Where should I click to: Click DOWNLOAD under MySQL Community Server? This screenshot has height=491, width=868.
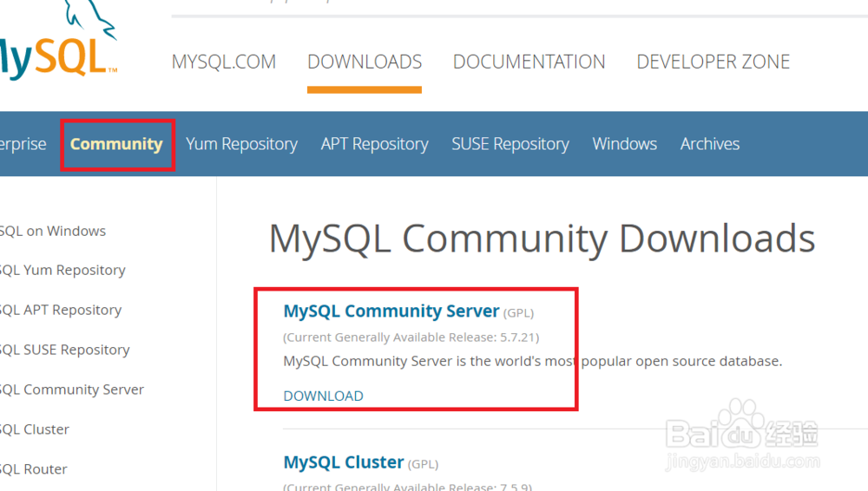[323, 396]
